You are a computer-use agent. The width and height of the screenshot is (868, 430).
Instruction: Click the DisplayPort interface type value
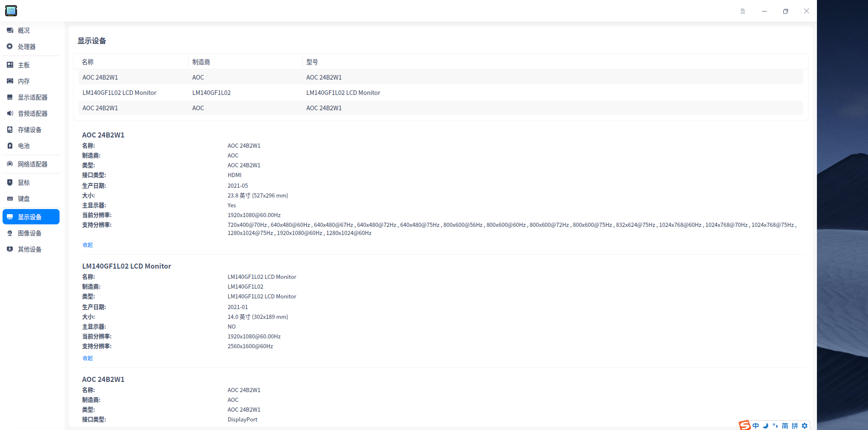(243, 419)
